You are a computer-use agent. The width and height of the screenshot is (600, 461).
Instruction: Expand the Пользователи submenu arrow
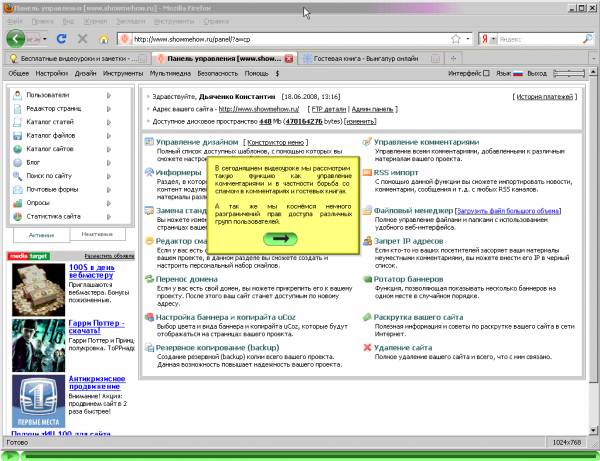(109, 95)
